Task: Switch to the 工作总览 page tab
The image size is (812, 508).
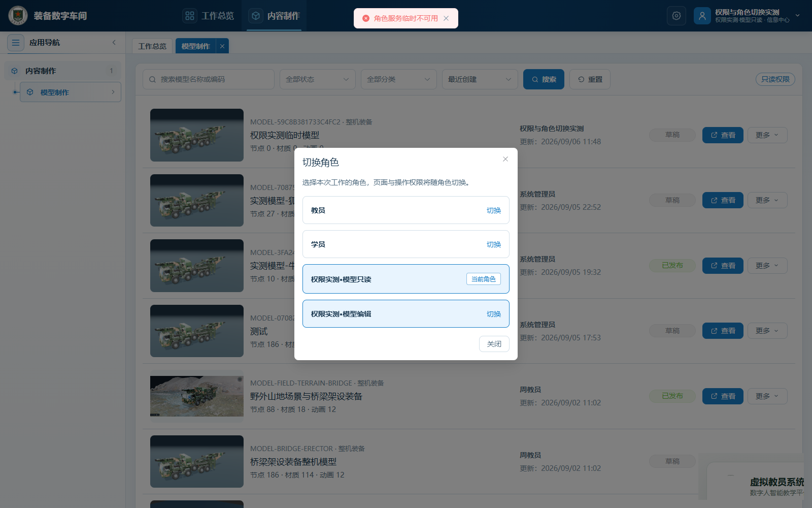Action: (152, 46)
